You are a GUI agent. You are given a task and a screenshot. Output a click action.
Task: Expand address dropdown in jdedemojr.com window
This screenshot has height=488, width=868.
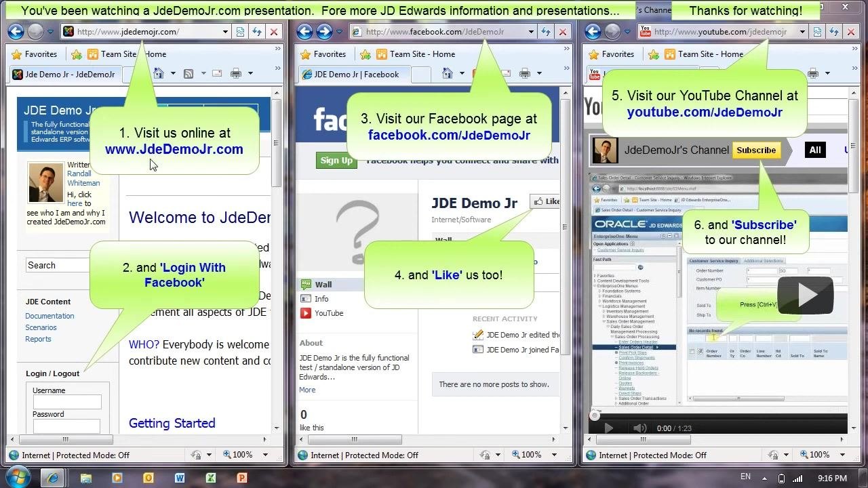click(225, 32)
